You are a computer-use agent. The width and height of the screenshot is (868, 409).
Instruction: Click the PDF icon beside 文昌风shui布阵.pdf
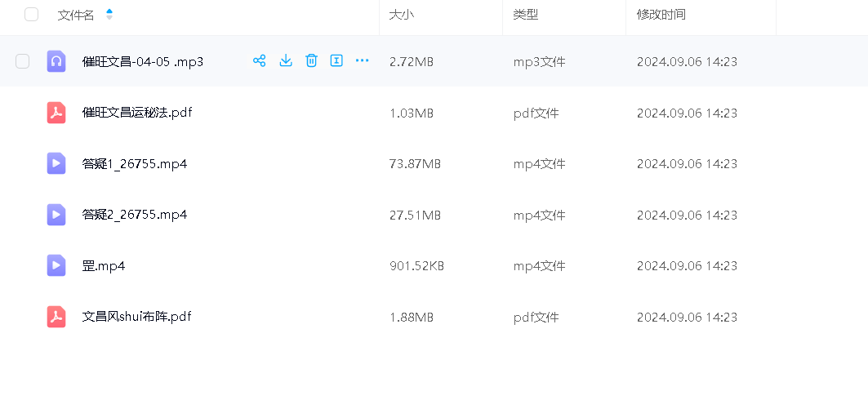(56, 317)
